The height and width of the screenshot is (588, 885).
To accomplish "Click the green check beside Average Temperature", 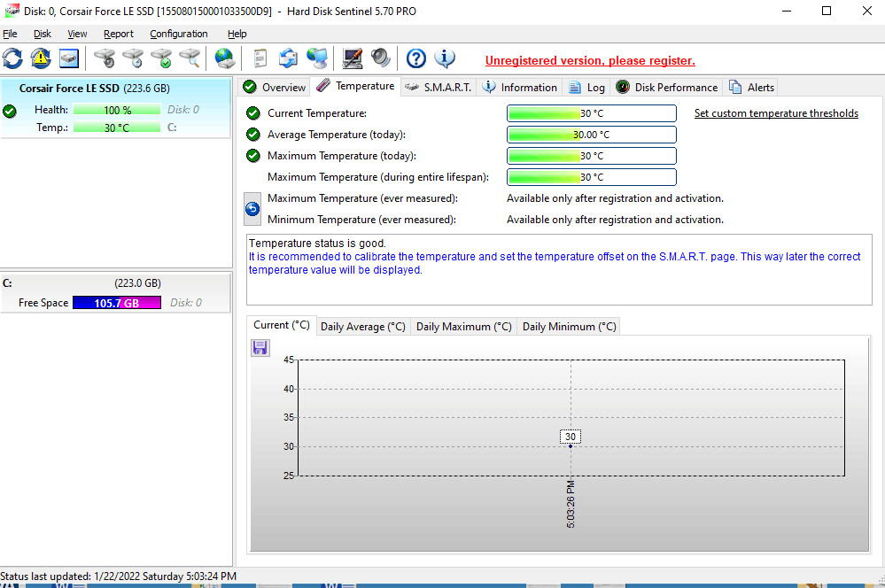I will (253, 135).
